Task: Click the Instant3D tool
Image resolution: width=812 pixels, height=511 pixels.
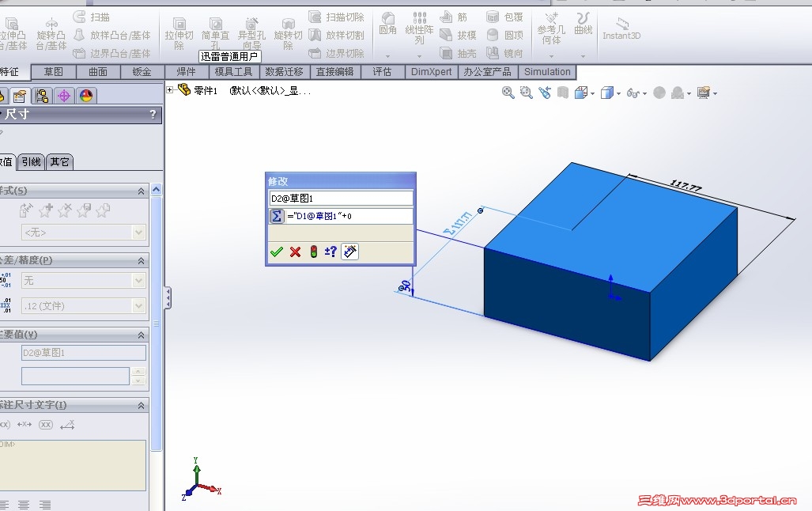Action: pyautogui.click(x=622, y=28)
